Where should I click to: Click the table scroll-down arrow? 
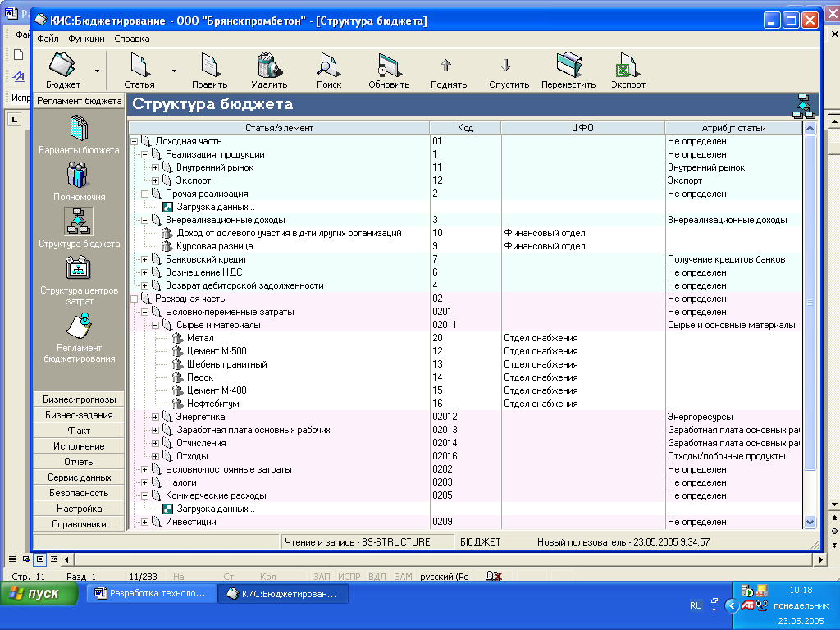pyautogui.click(x=810, y=522)
